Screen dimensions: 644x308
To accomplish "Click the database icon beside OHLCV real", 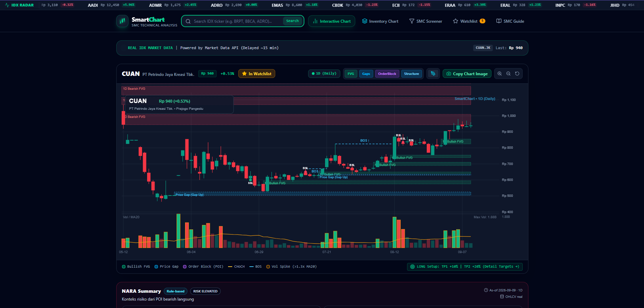I will 502,296.
